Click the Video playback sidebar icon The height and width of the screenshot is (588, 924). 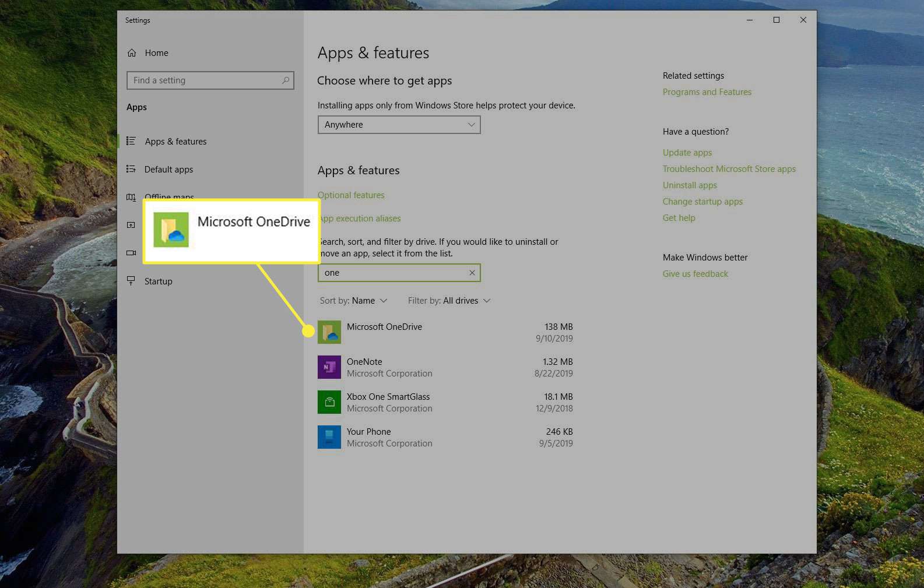click(x=131, y=253)
